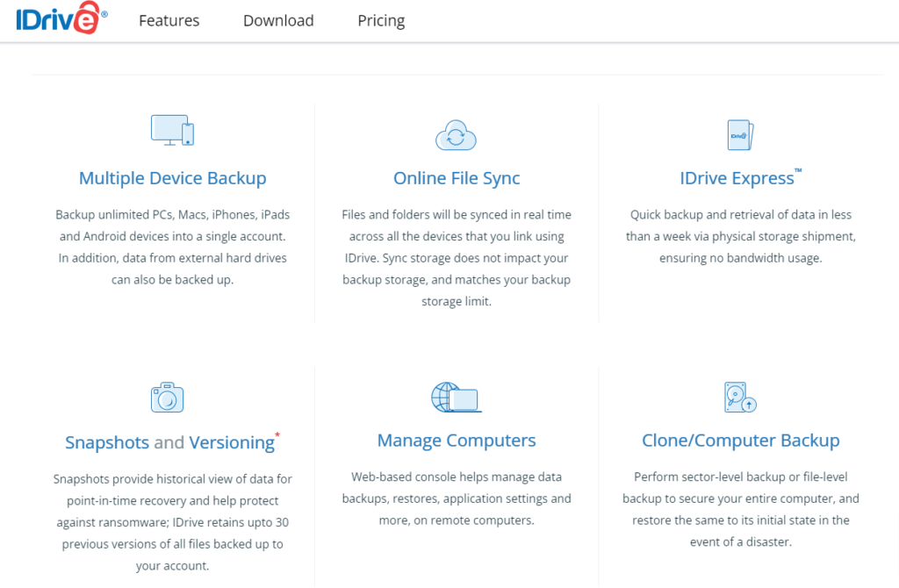Open the Multiple Device Backup heading link
Image resolution: width=899 pixels, height=588 pixels.
click(173, 178)
